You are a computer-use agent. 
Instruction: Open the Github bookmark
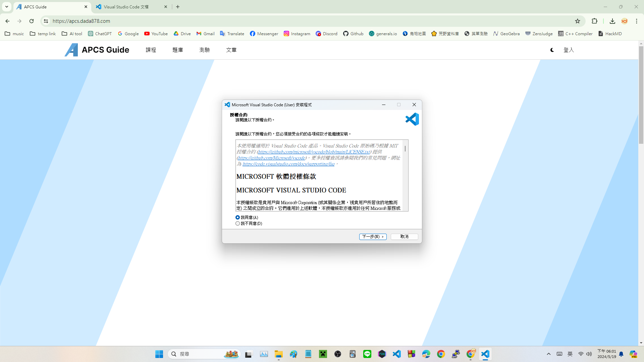click(x=353, y=34)
